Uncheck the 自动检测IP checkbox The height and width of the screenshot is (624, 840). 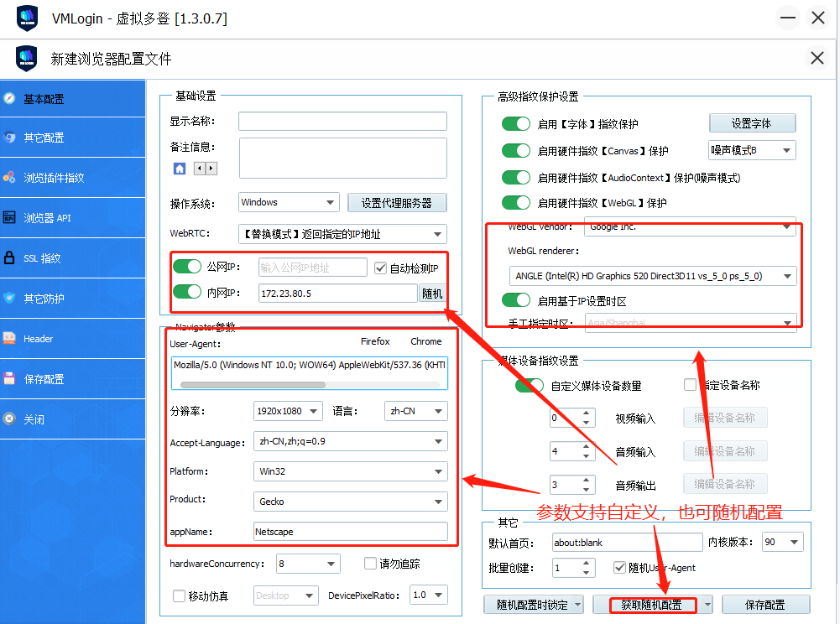[x=380, y=268]
